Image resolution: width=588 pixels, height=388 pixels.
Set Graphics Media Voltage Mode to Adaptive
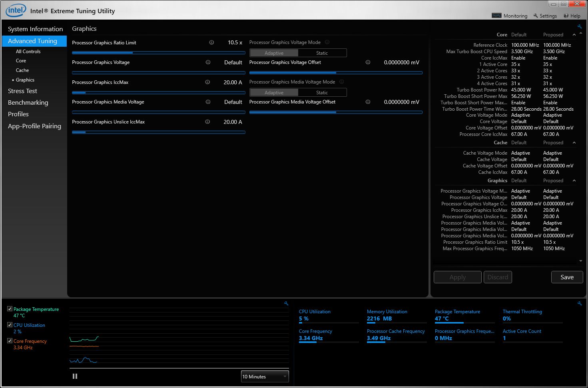(x=274, y=92)
